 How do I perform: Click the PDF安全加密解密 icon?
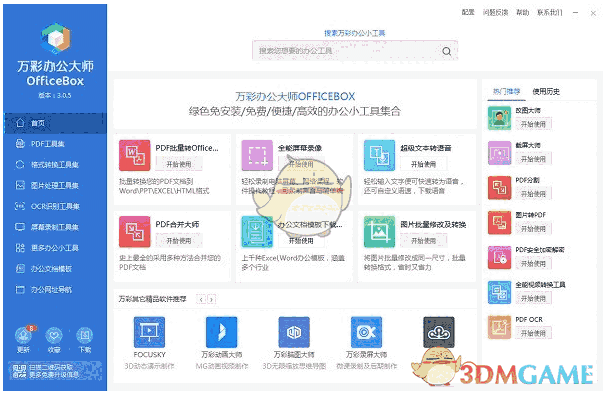(x=499, y=257)
